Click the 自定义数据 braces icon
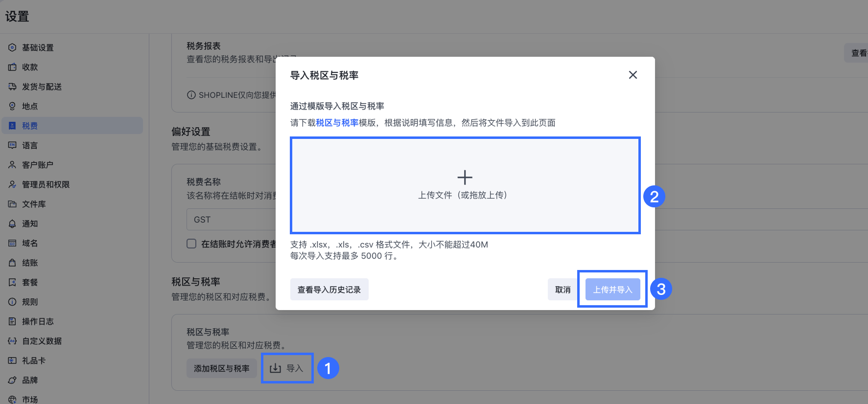868x404 pixels. tap(12, 341)
